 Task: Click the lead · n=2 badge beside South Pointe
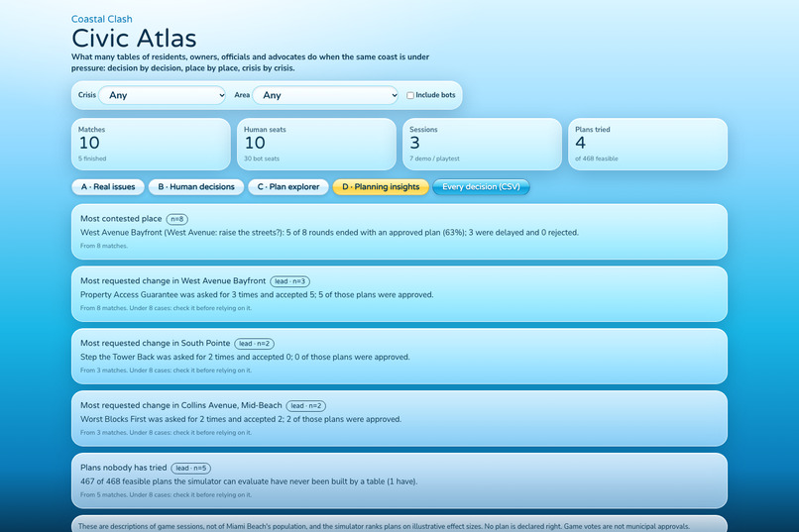(x=255, y=344)
